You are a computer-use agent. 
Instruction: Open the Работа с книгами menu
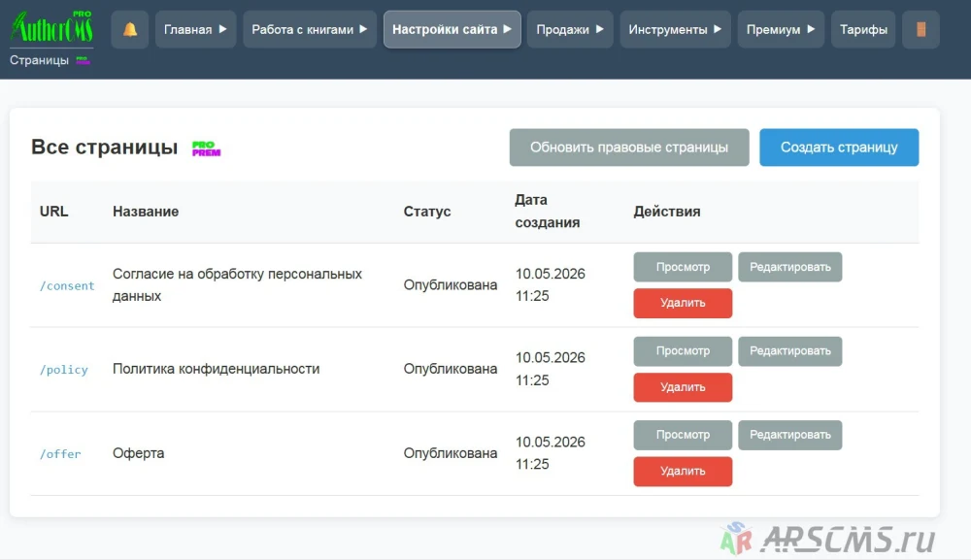pos(310,29)
